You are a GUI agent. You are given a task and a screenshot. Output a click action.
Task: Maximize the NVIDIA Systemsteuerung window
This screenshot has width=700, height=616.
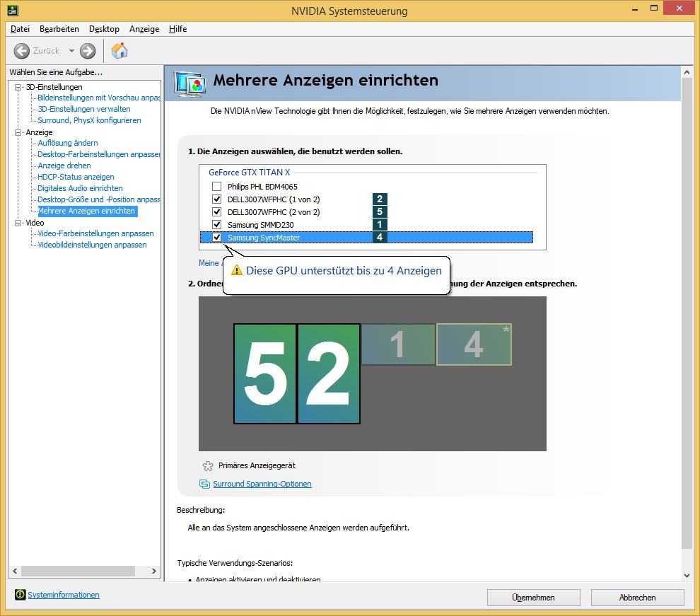[654, 8]
